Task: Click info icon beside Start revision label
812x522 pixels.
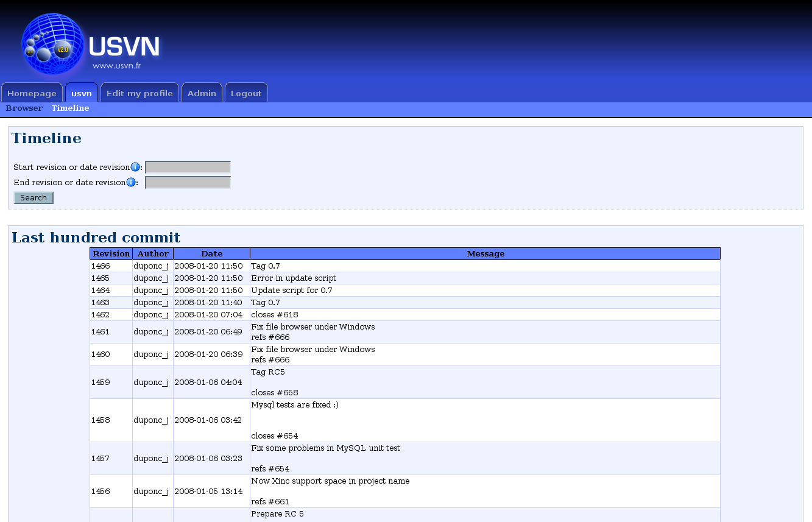Action: click(135, 167)
